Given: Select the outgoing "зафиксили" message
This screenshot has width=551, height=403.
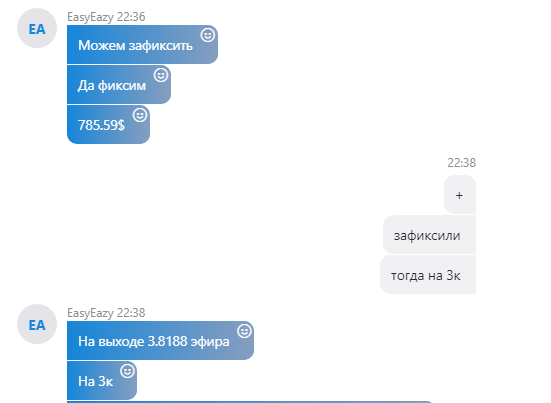Looking at the screenshot, I should tap(429, 235).
